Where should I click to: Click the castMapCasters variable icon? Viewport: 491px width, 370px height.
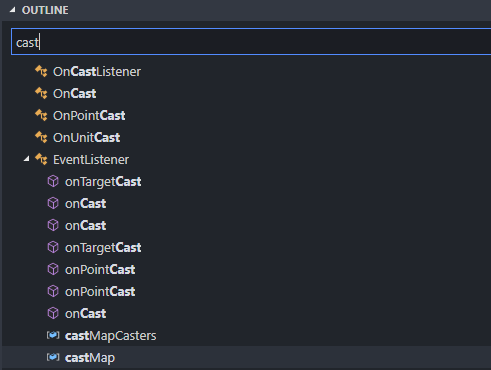coord(53,335)
